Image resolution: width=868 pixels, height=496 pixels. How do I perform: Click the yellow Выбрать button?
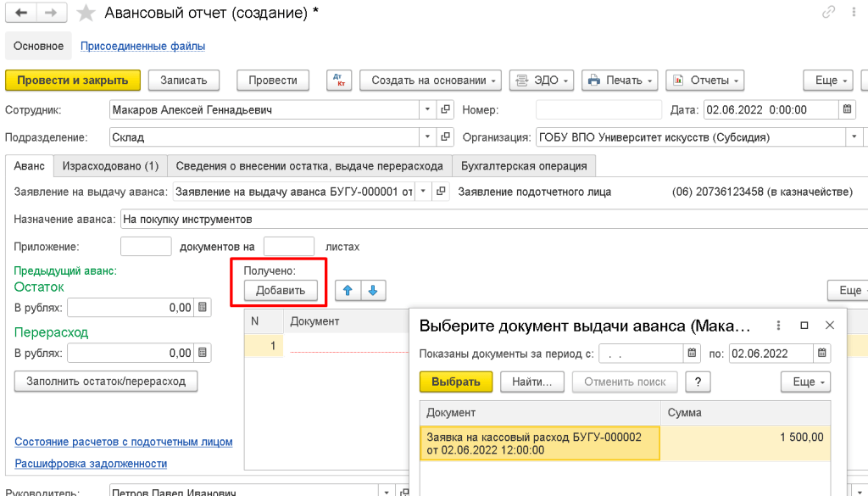click(x=455, y=382)
